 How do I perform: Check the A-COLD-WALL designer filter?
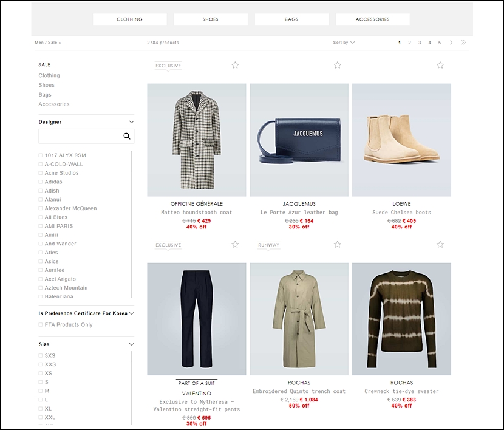tap(41, 164)
